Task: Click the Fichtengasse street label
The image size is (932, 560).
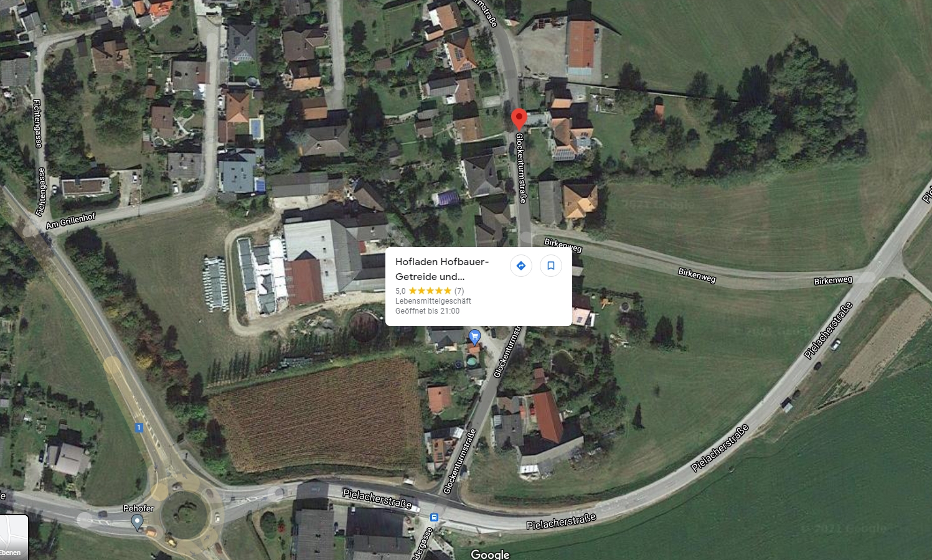Action: 38,124
